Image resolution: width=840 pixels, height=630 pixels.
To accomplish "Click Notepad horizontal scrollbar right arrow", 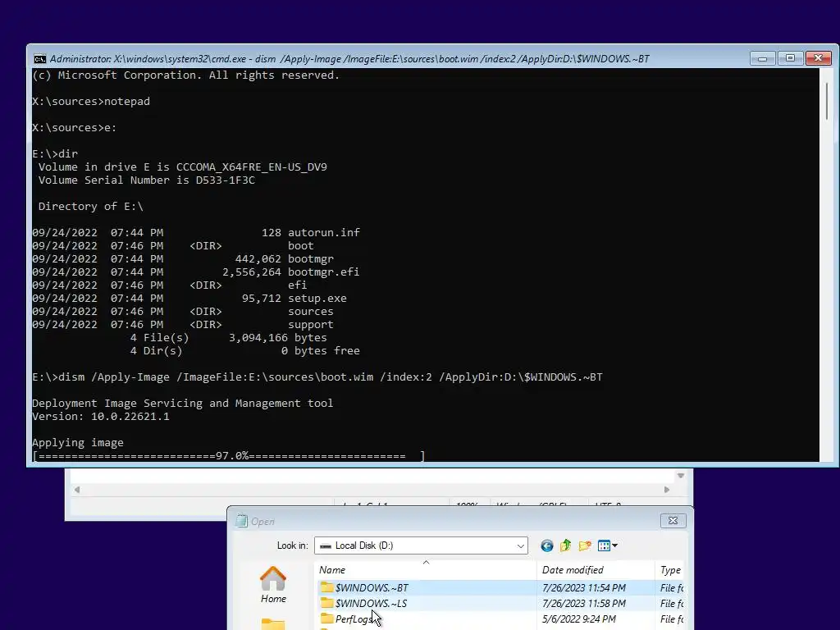I will 666,490.
